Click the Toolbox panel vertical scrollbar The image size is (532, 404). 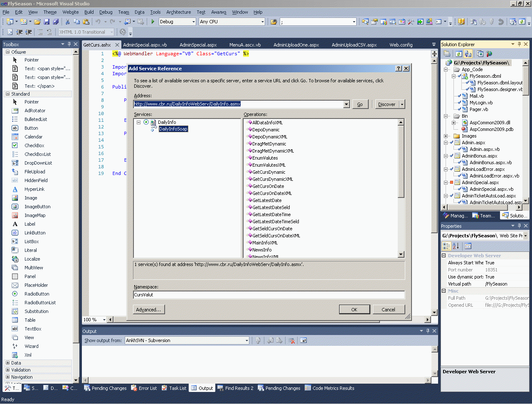tap(76, 216)
